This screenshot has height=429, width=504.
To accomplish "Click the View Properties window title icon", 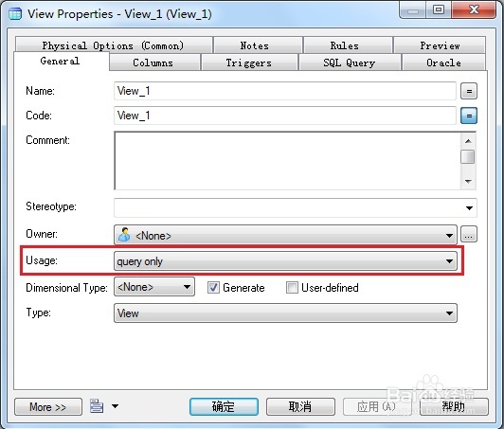I will [15, 14].
